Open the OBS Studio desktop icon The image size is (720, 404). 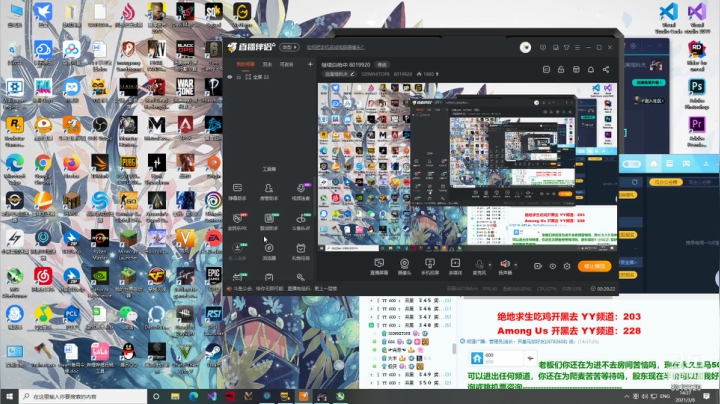pyautogui.click(x=100, y=128)
